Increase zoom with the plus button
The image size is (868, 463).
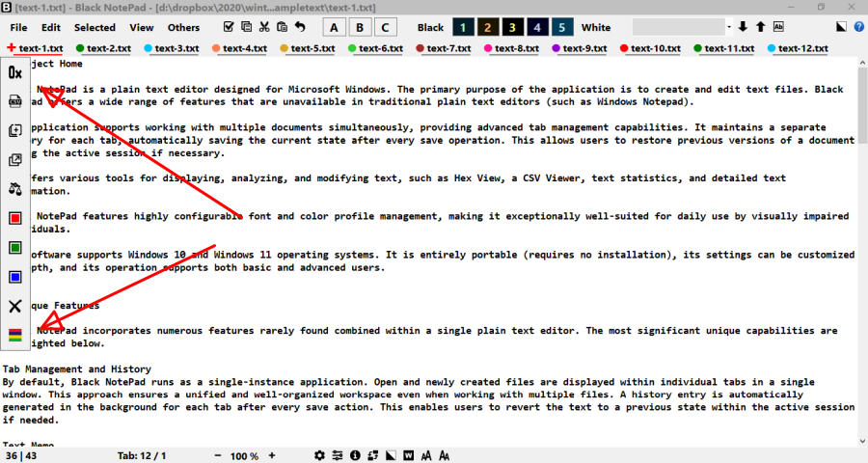(x=272, y=455)
